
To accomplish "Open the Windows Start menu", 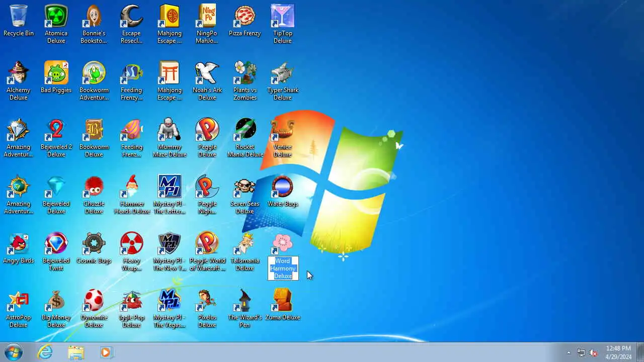I will (14, 352).
